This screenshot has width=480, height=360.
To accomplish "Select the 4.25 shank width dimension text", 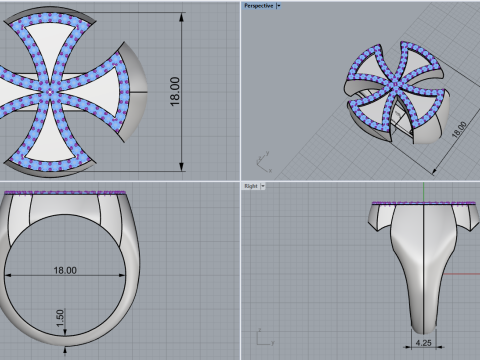I will pos(423,342).
